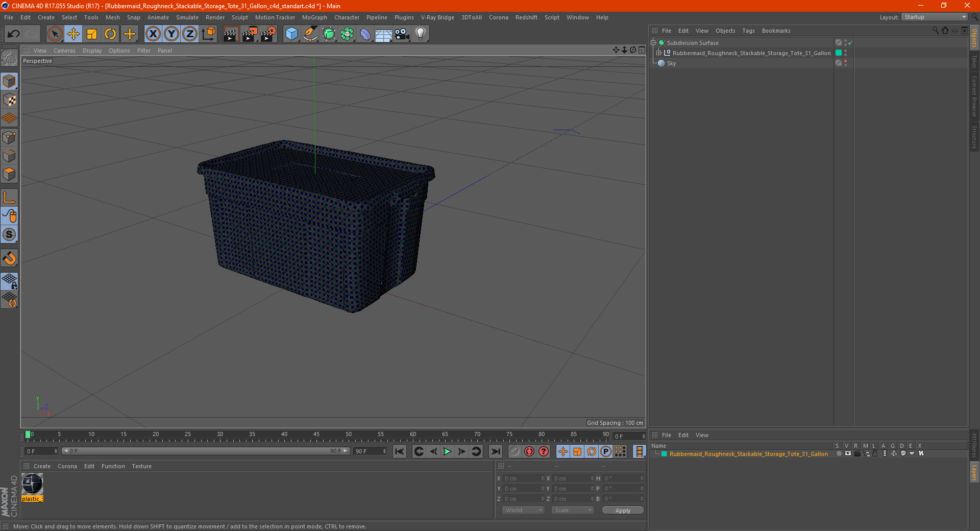Screen dimensions: 980x531
Task: Collapse the Subdivision Surface tree item
Action: click(653, 43)
